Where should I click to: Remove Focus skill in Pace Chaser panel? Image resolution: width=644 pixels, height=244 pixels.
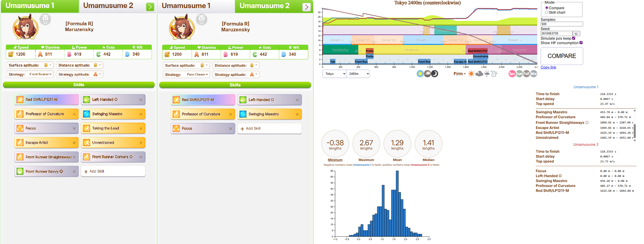click(231, 128)
